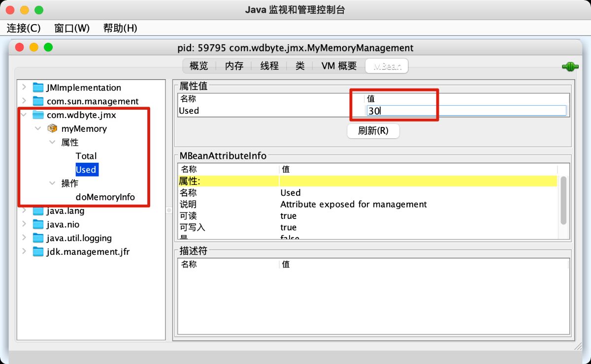Close the inner pid 59795 window
The width and height of the screenshot is (591, 364).
click(x=20, y=48)
